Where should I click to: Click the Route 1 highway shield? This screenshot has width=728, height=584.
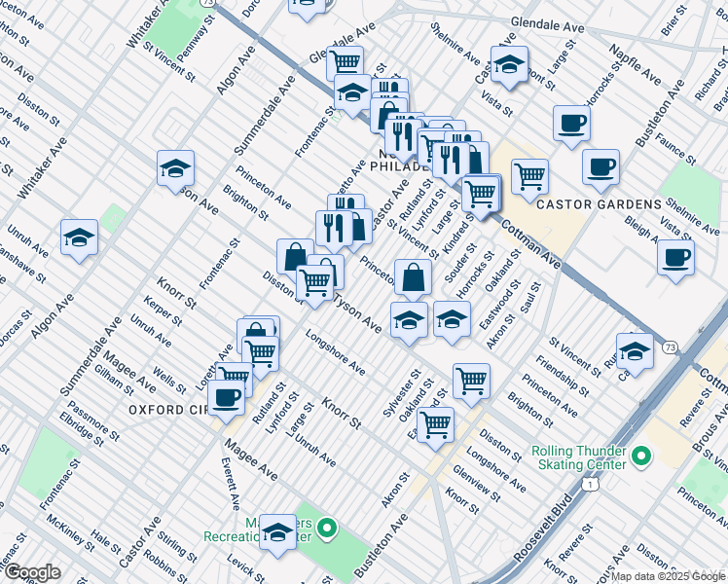590,485
